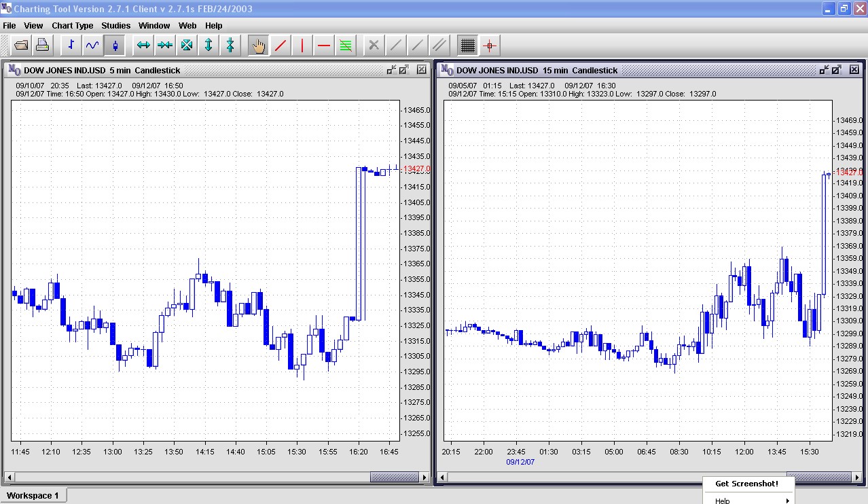
Task: Click Get Screenshot! in popup menu
Action: (746, 484)
